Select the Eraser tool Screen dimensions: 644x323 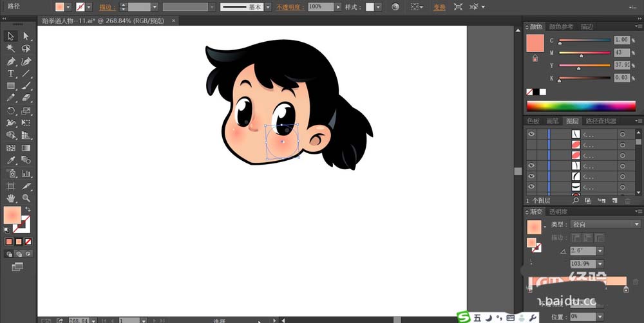(x=26, y=98)
